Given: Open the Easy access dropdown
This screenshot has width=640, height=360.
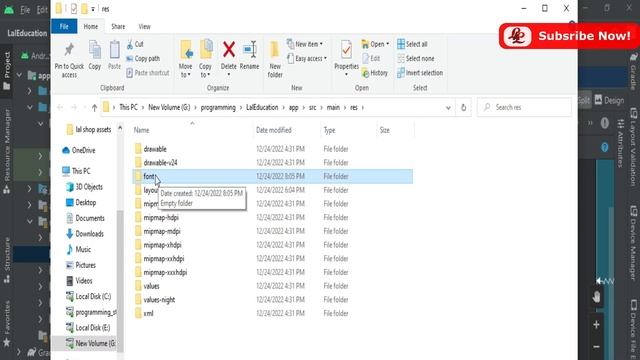Looking at the screenshot, I should 307,58.
